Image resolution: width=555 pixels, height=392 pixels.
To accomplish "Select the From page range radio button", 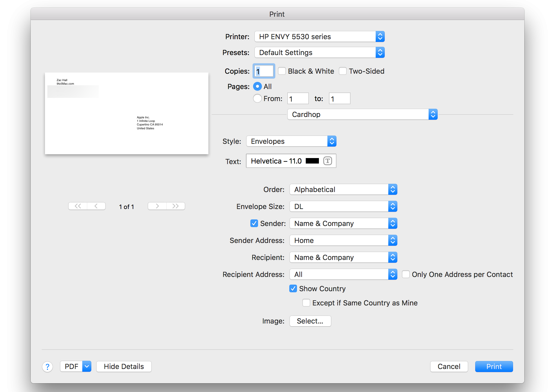I will coord(257,98).
